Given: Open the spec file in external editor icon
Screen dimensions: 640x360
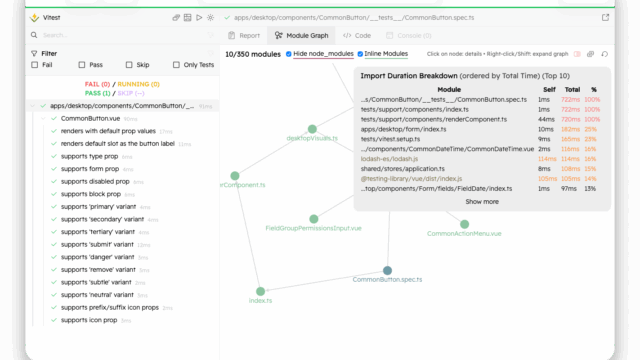Looking at the screenshot, I should click(x=605, y=18).
